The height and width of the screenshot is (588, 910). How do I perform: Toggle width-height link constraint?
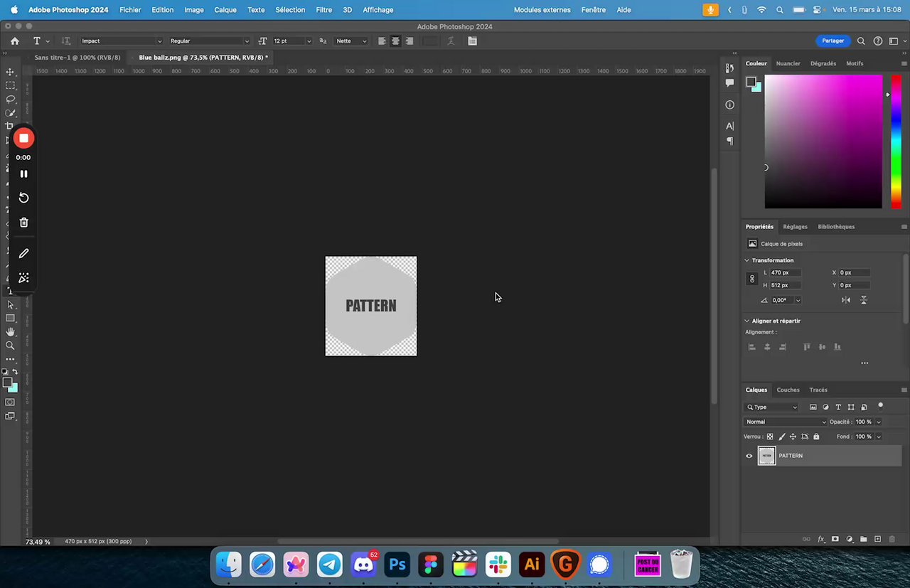click(x=752, y=279)
